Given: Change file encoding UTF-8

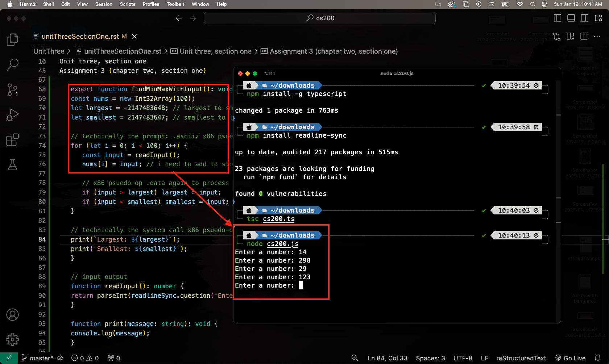Looking at the screenshot, I should click(463, 358).
